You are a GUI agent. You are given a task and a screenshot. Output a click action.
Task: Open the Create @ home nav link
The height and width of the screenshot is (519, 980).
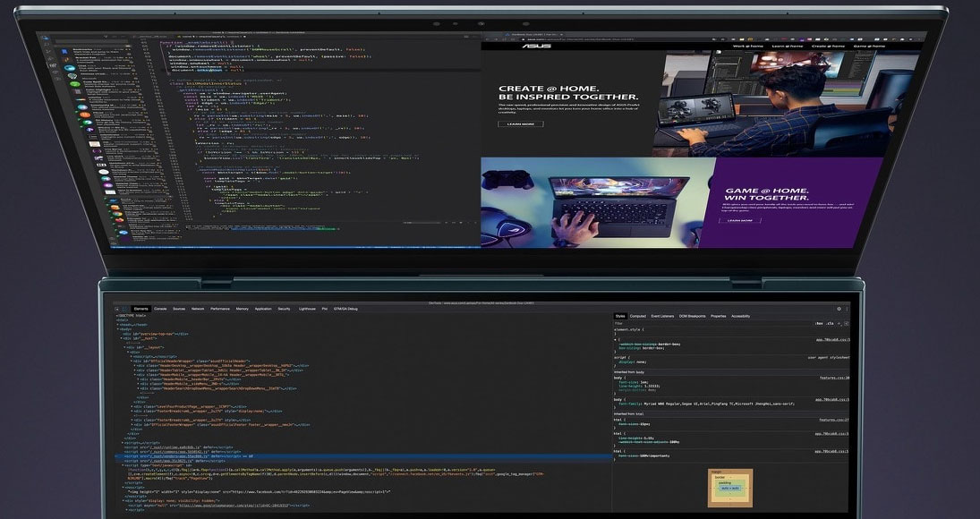(828, 47)
